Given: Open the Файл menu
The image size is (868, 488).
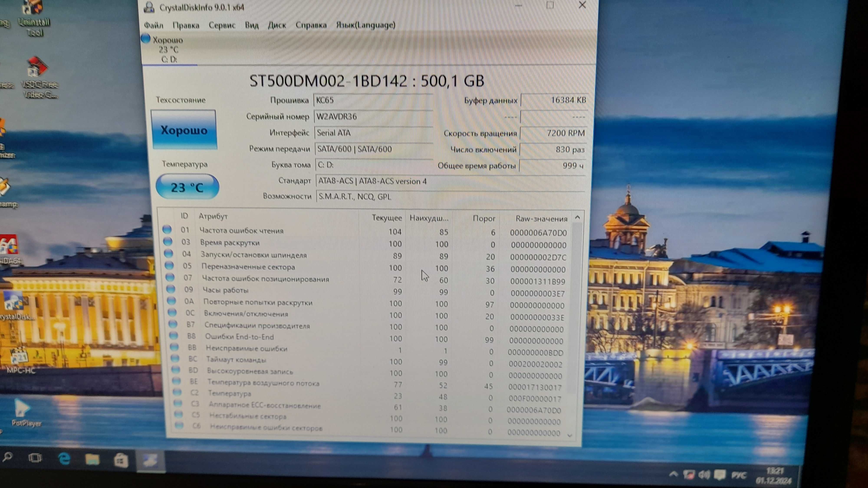Looking at the screenshot, I should pyautogui.click(x=153, y=25).
